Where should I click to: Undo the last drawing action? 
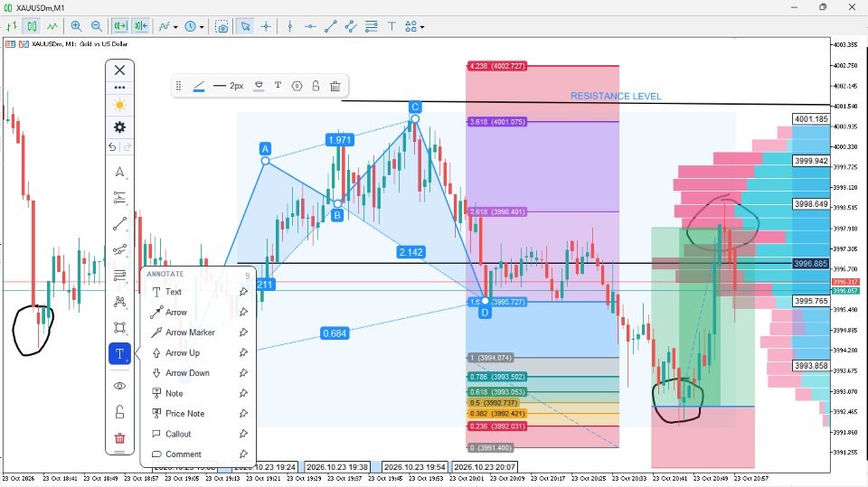coord(112,146)
